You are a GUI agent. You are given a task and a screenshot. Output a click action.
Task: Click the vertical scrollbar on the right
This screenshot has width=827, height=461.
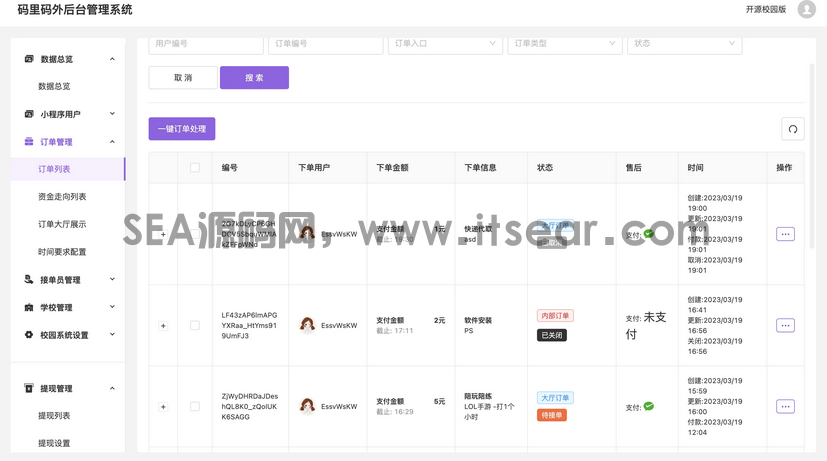pyautogui.click(x=811, y=156)
